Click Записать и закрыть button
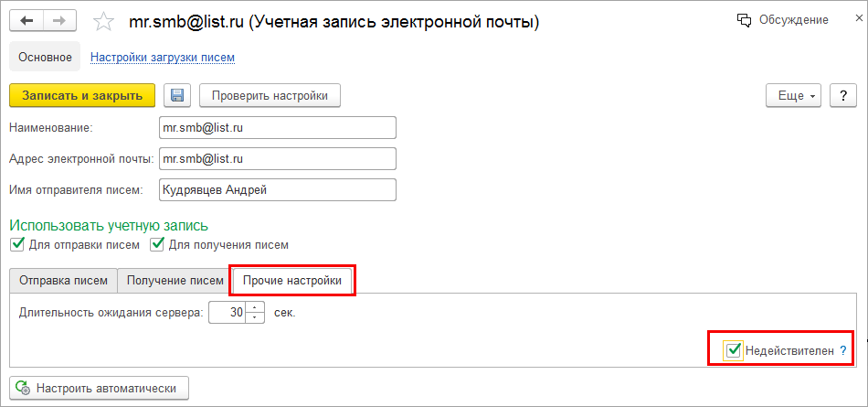 [x=82, y=95]
